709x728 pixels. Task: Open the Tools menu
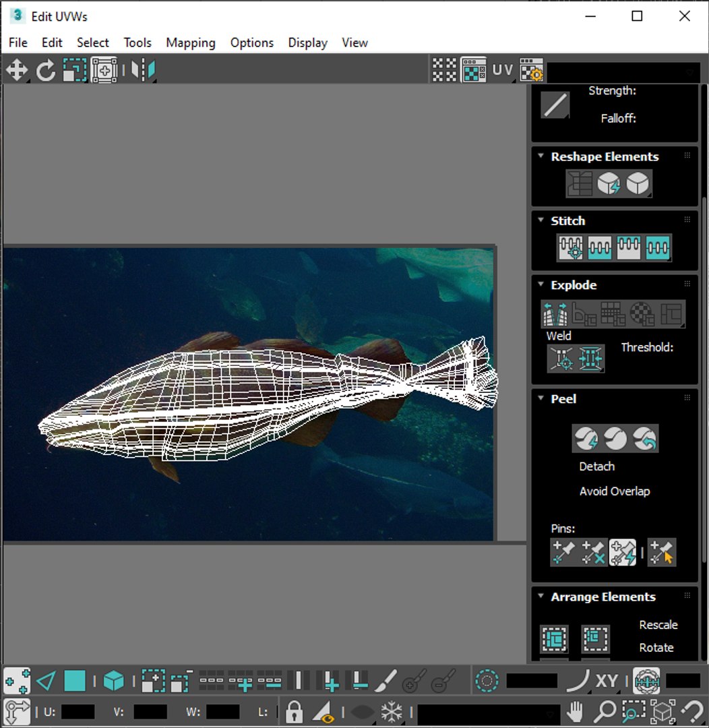[x=137, y=42]
